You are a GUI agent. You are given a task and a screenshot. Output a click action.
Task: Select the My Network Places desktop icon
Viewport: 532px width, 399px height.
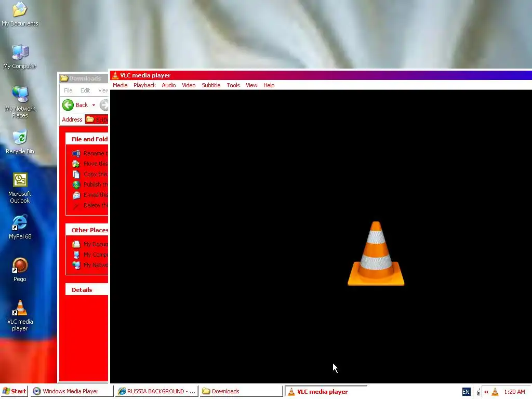pos(20,102)
